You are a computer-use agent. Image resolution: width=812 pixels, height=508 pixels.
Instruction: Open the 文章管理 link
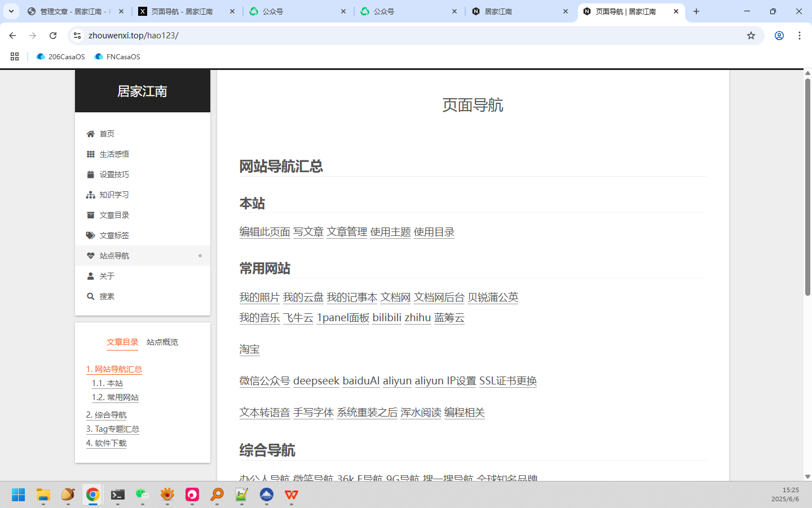click(347, 232)
